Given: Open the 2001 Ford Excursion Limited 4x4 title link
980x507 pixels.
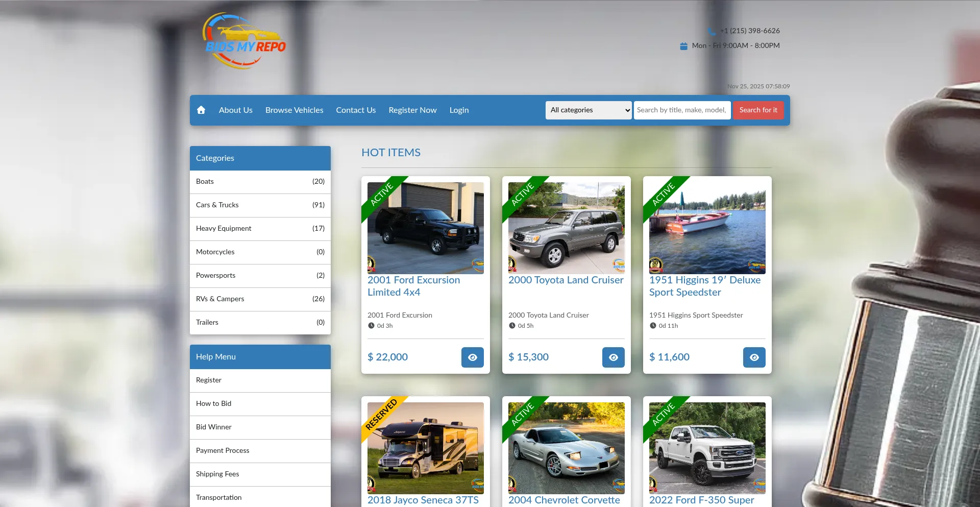Looking at the screenshot, I should (x=413, y=286).
